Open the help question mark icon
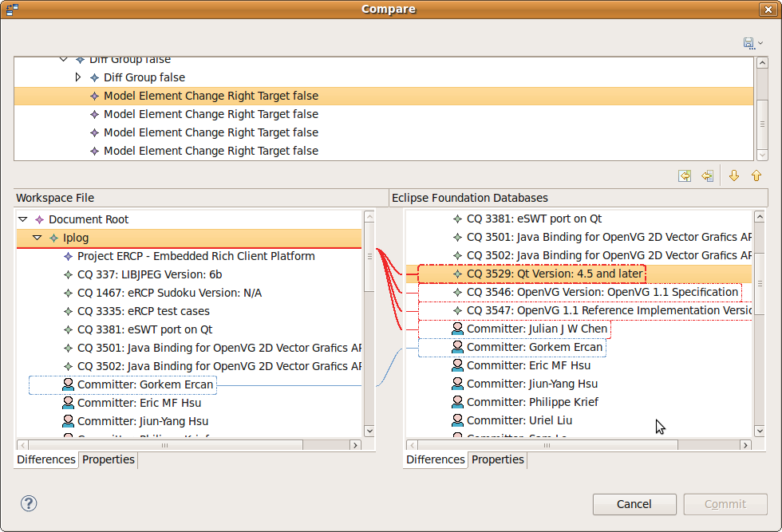 tap(29, 503)
